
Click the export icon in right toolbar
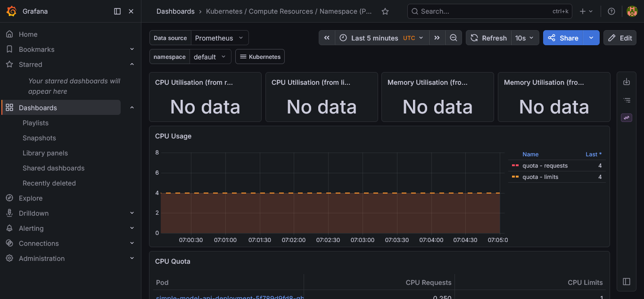click(627, 82)
